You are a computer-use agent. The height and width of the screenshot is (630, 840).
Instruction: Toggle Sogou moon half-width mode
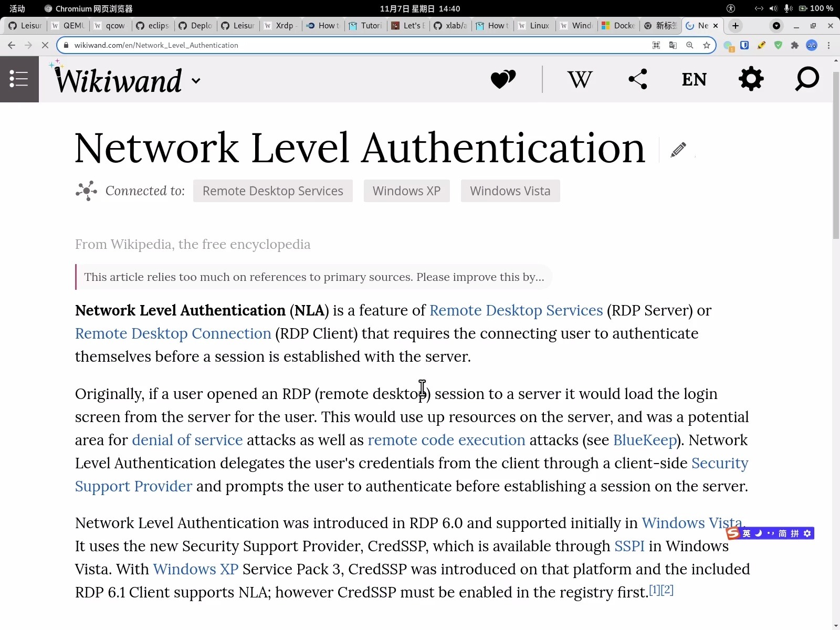pyautogui.click(x=758, y=533)
